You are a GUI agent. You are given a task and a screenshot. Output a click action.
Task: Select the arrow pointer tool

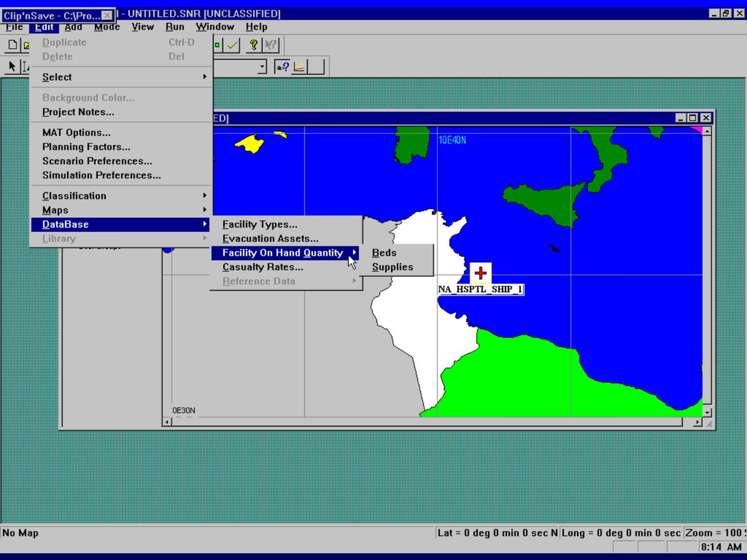coord(12,67)
